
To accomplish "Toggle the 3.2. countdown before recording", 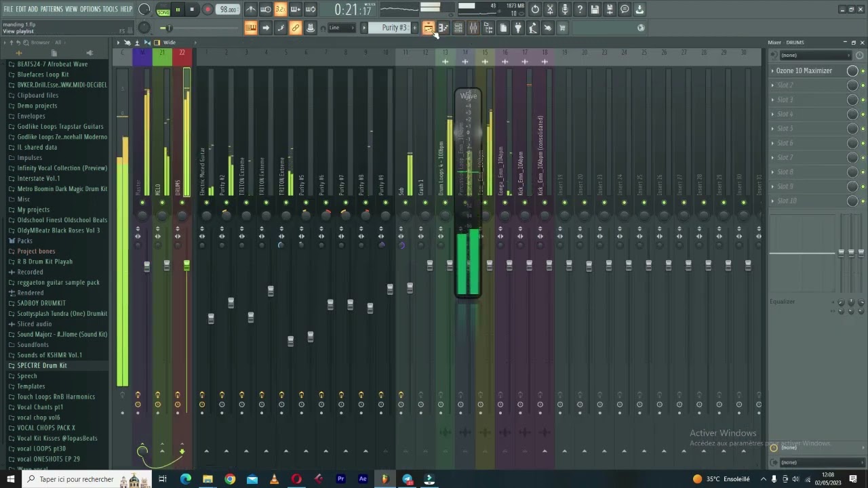I will [280, 9].
